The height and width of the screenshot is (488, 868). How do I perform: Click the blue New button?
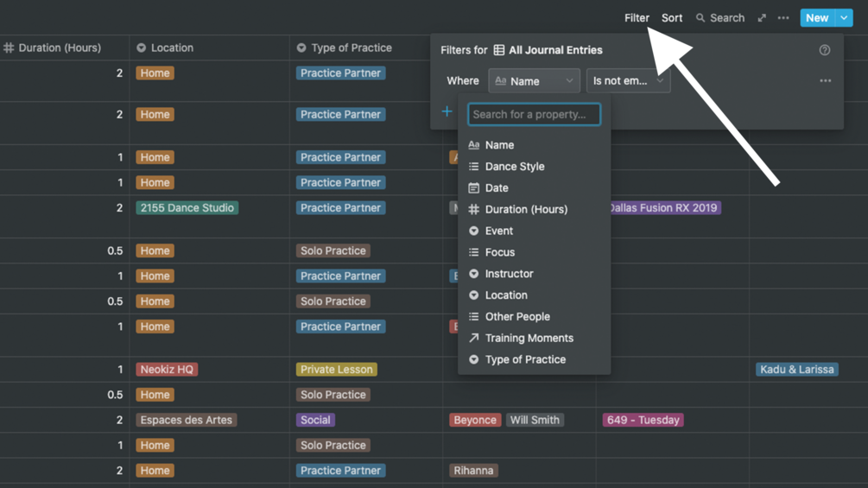coord(816,18)
